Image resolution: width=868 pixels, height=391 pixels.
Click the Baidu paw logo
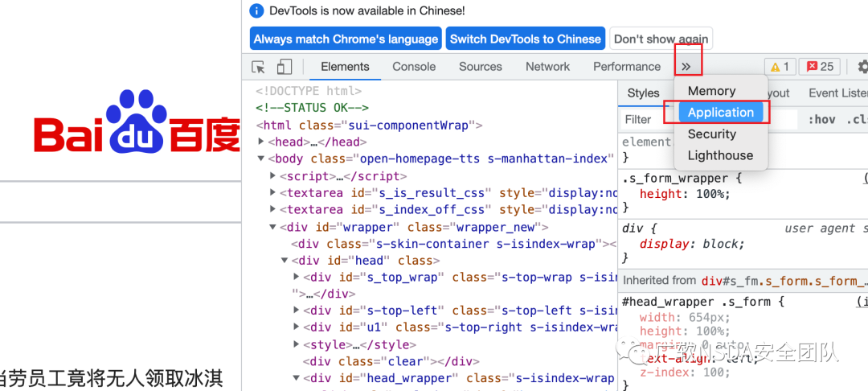pyautogui.click(x=137, y=121)
